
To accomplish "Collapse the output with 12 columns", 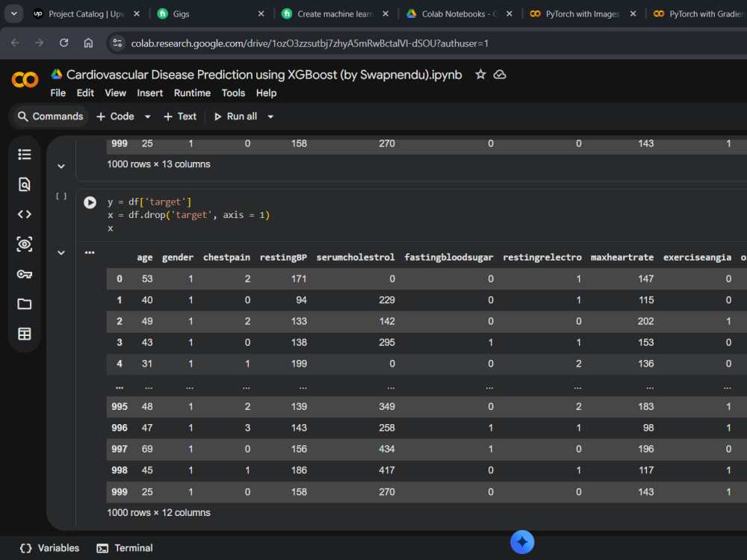I will (x=61, y=253).
